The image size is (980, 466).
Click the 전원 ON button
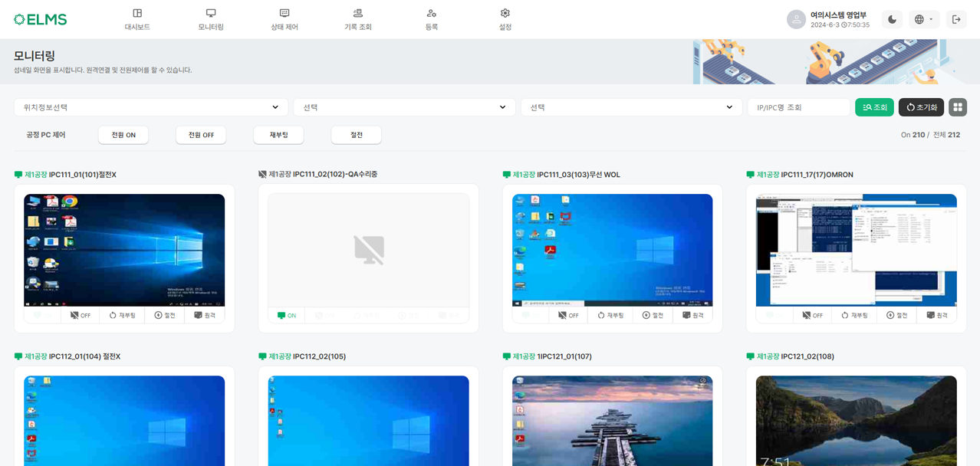123,135
